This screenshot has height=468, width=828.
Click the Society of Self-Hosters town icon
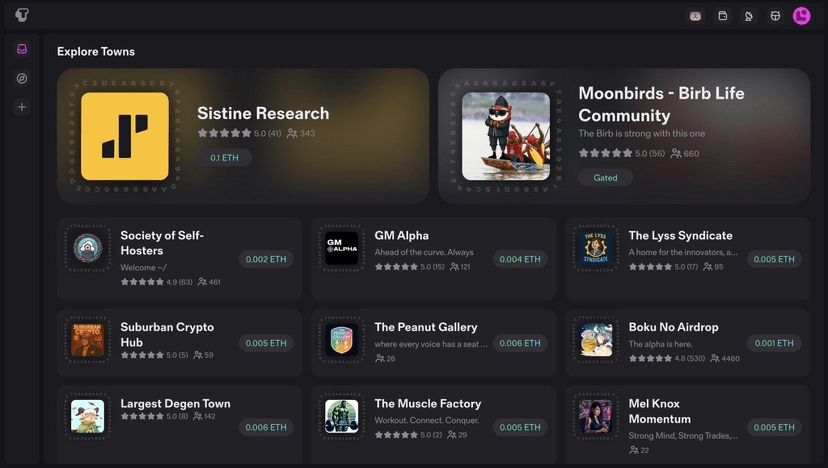click(88, 248)
